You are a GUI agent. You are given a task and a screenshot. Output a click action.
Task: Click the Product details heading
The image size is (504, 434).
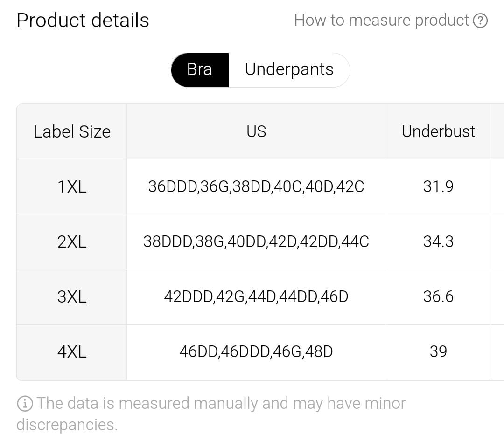[83, 21]
